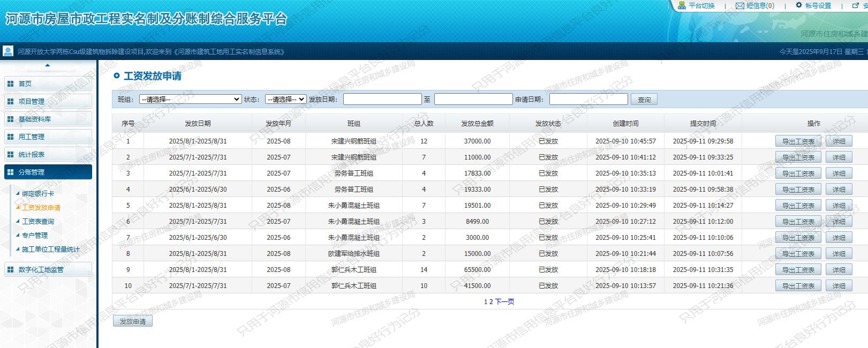Export payroll for row 10
Screen dimensions: 868x348
pyautogui.click(x=798, y=286)
